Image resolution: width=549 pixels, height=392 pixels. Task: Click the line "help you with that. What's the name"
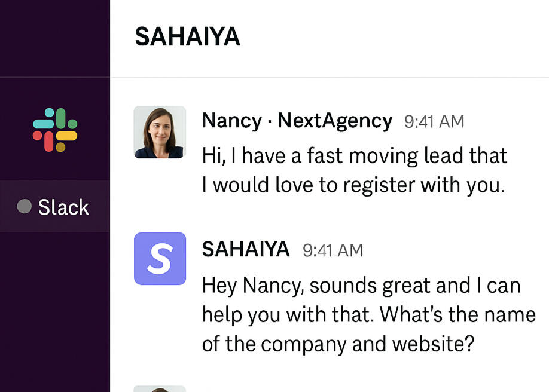point(368,314)
